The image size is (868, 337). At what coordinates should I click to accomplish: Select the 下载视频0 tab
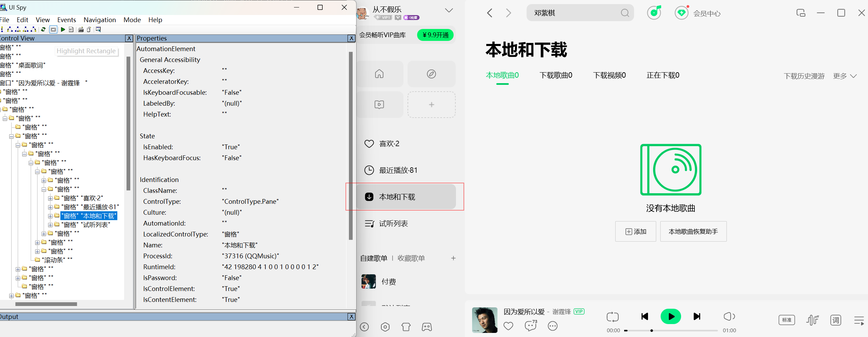pos(609,75)
